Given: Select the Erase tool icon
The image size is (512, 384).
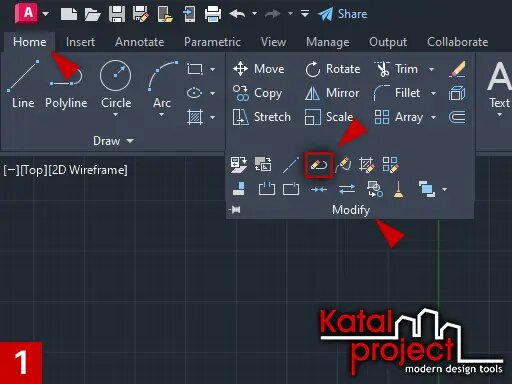Looking at the screenshot, I should coord(457,69).
